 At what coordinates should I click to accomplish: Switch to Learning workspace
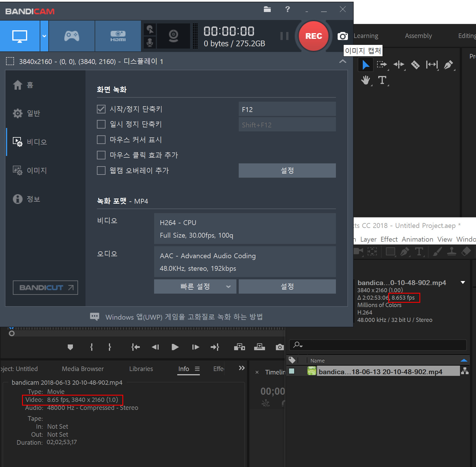point(366,36)
